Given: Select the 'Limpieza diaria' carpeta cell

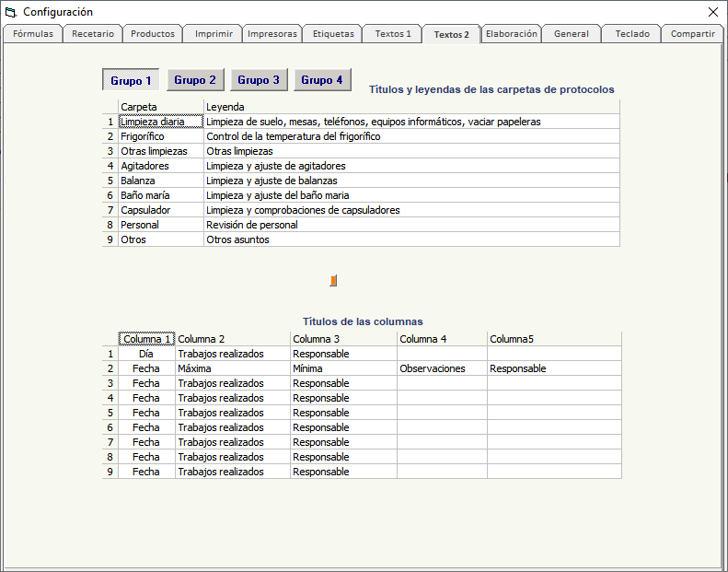Looking at the screenshot, I should click(161, 122).
